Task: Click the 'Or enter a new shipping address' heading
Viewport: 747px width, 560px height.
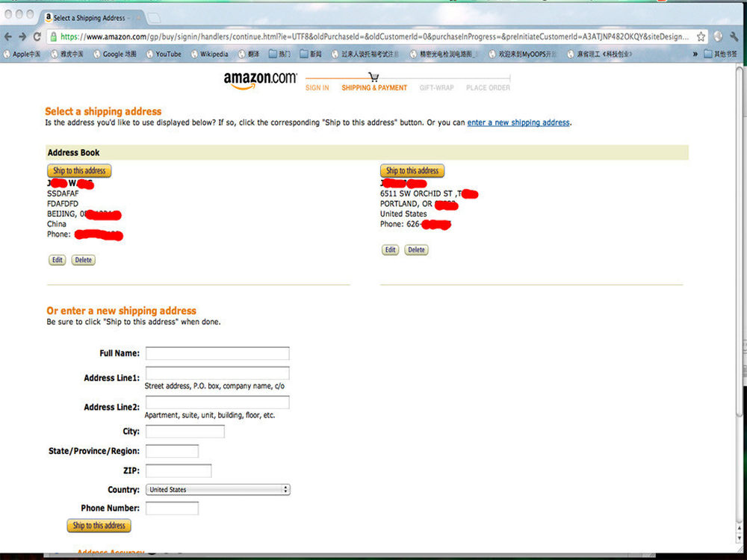Action: pos(122,311)
